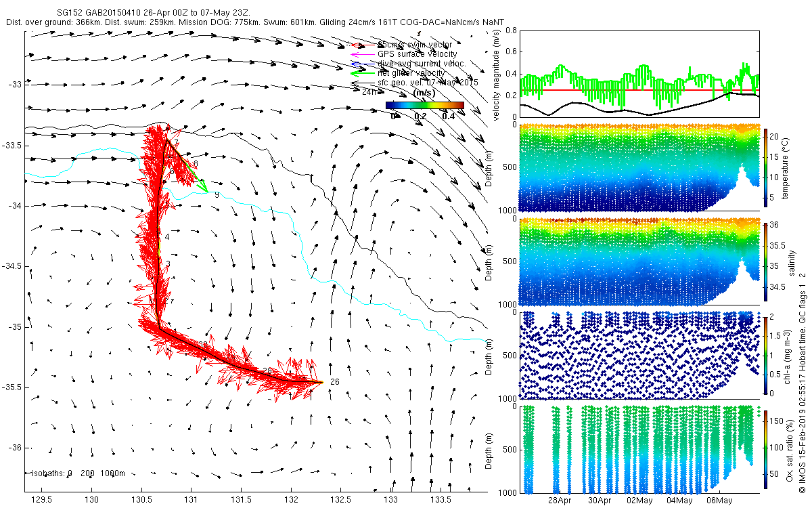Viewport: 812px width, 508px height.
Task: Click the (m/s) velocity colorbar on the map
Action: click(425, 105)
